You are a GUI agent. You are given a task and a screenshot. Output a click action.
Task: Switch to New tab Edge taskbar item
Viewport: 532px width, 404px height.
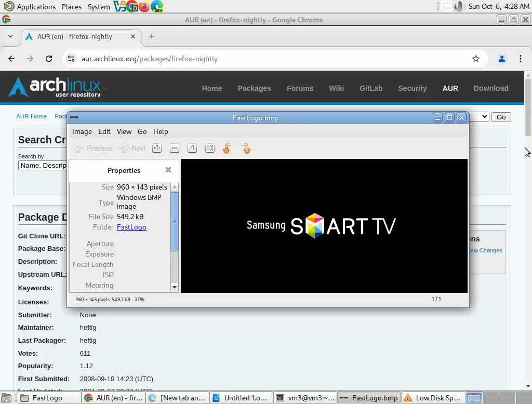[x=178, y=398]
